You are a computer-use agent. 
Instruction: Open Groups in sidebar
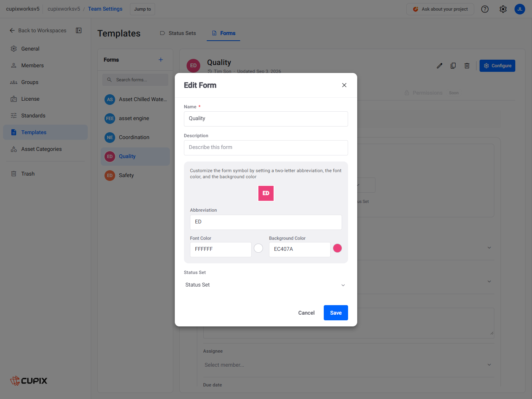point(46,82)
